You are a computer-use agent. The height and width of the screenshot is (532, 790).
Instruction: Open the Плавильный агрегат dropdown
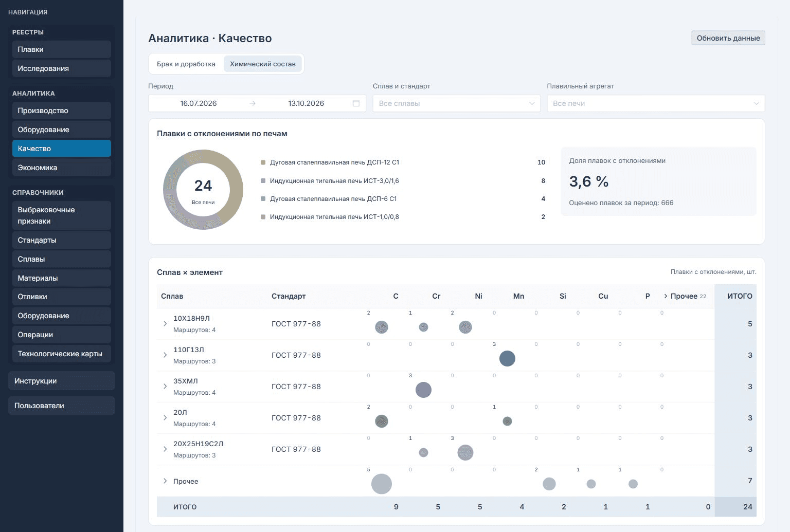click(x=656, y=103)
